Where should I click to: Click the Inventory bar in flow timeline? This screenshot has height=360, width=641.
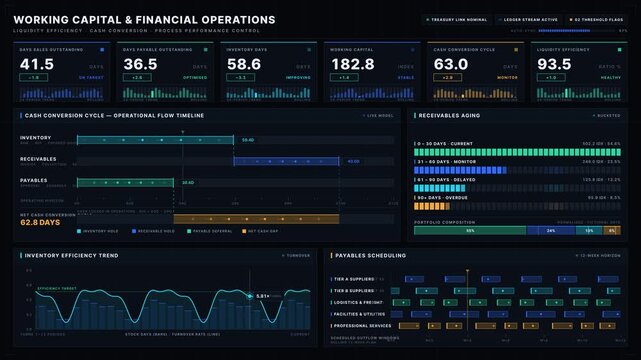pos(155,140)
